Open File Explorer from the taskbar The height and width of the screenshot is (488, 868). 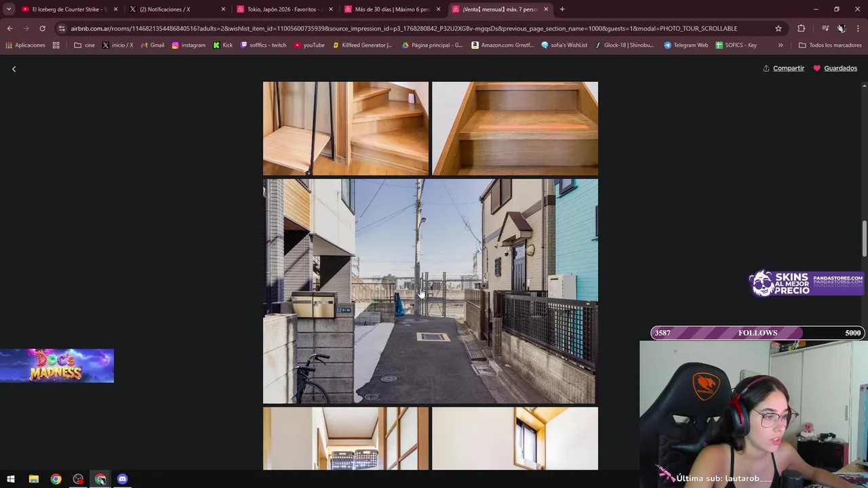pyautogui.click(x=33, y=479)
